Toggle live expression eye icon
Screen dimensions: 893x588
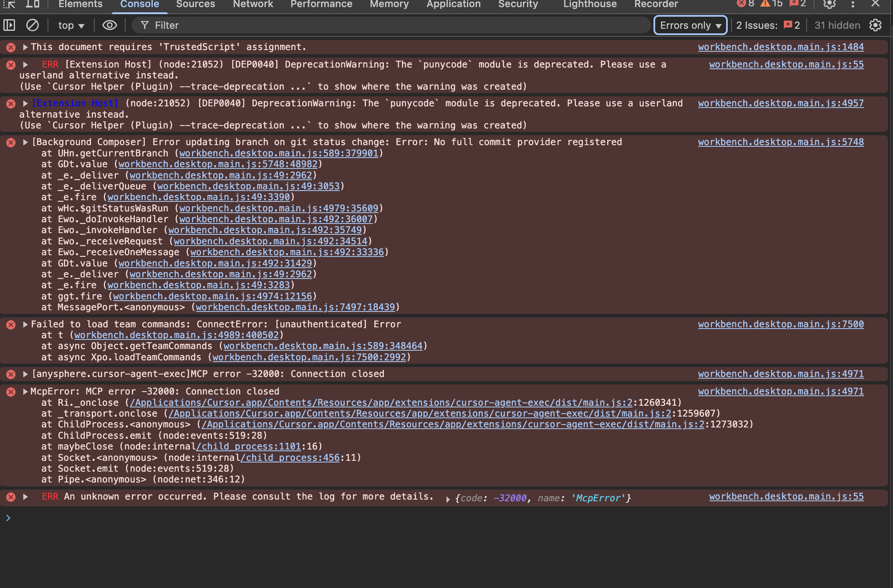[109, 25]
